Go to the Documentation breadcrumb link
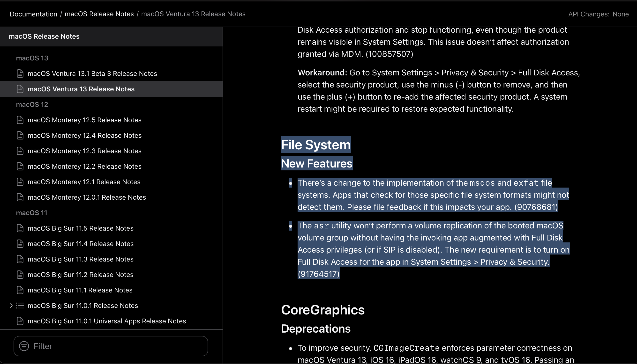 [x=34, y=14]
